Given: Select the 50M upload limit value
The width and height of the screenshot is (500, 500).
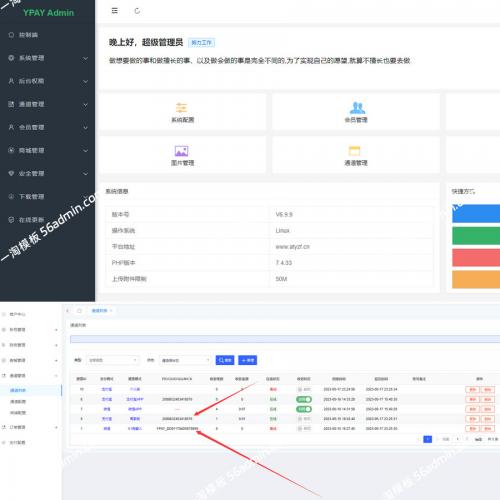Looking at the screenshot, I should click(x=281, y=279).
